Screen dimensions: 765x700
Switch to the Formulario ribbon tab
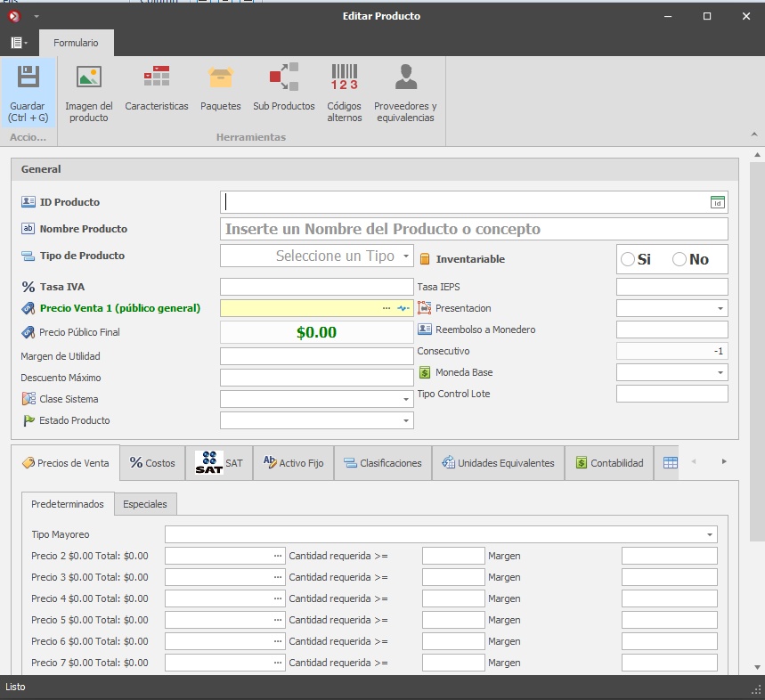(76, 43)
